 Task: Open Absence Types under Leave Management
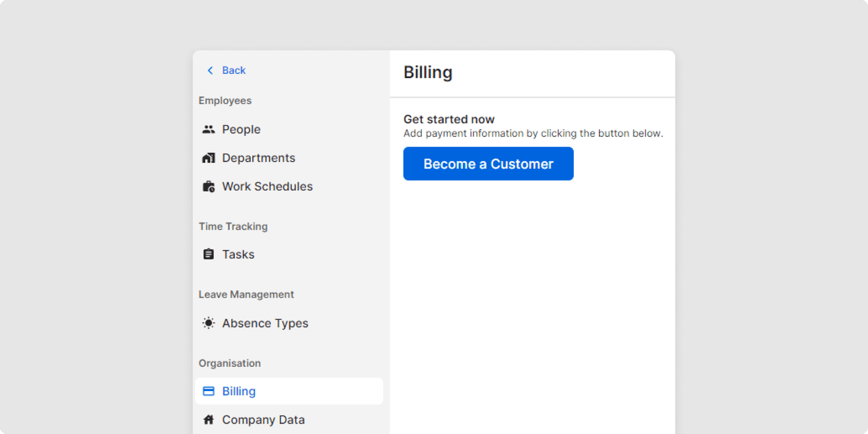[265, 323]
